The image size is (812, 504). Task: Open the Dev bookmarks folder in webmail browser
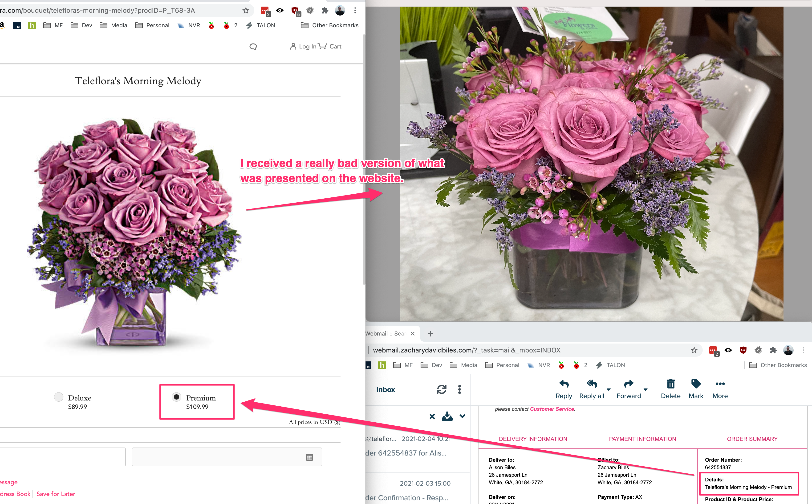(431, 365)
